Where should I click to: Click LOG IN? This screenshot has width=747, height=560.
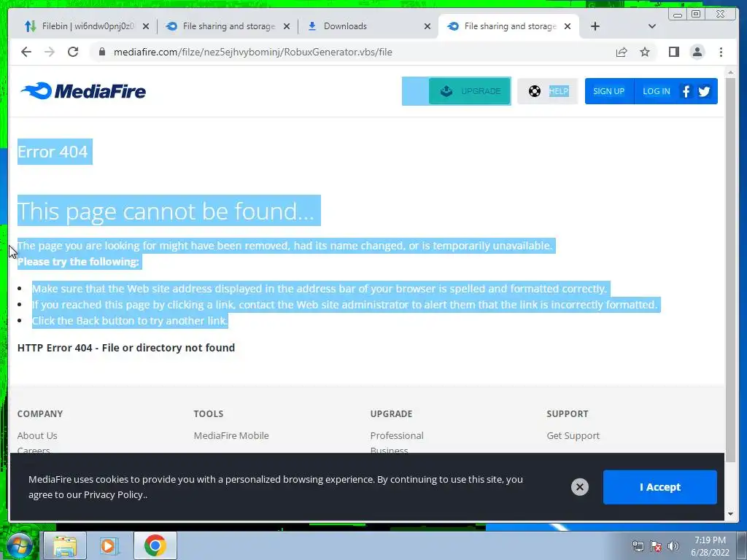point(656,91)
